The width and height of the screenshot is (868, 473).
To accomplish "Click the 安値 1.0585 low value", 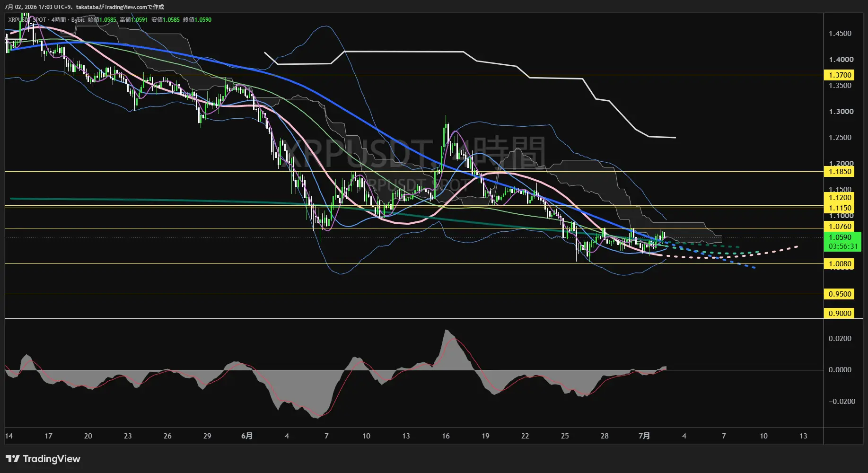I will pos(166,20).
